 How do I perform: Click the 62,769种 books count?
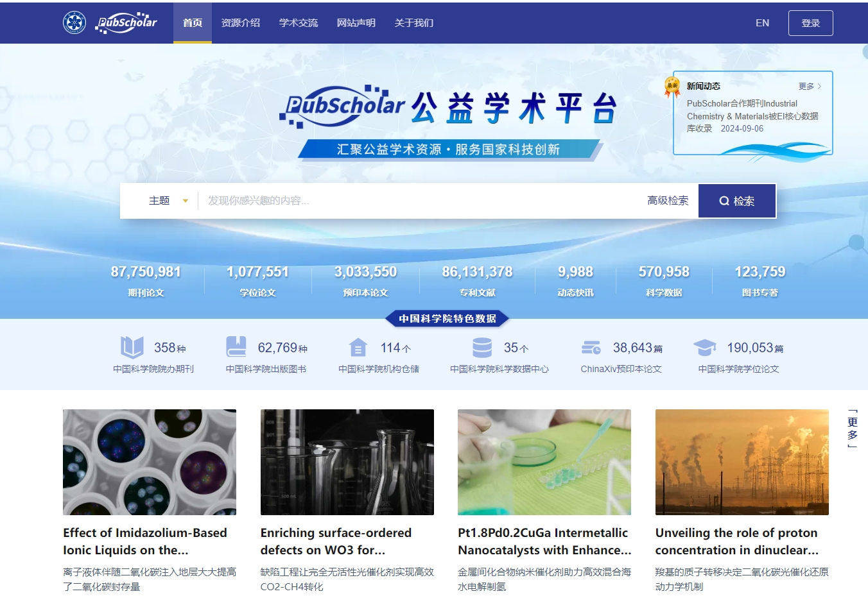click(x=282, y=348)
